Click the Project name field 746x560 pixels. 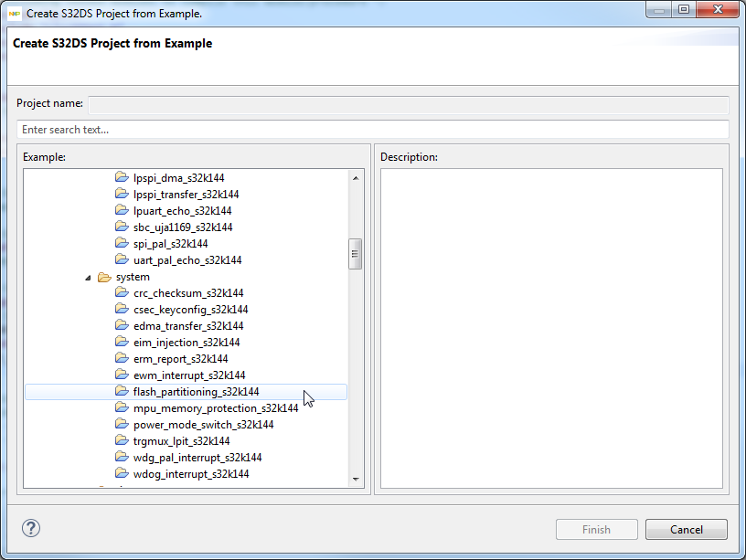tap(408, 104)
